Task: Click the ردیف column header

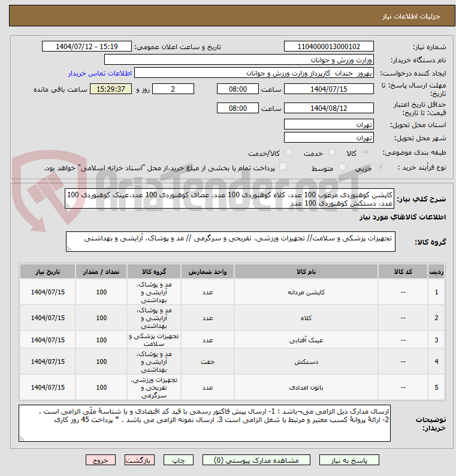Action: [436, 272]
